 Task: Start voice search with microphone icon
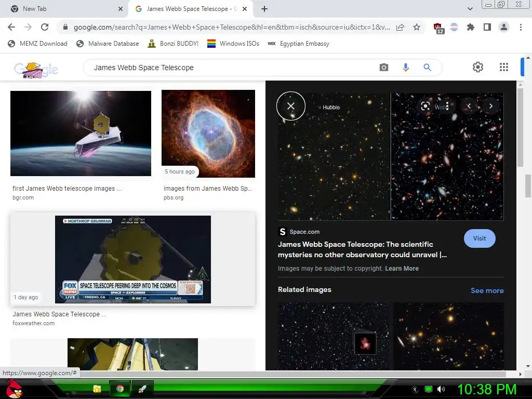[405, 67]
